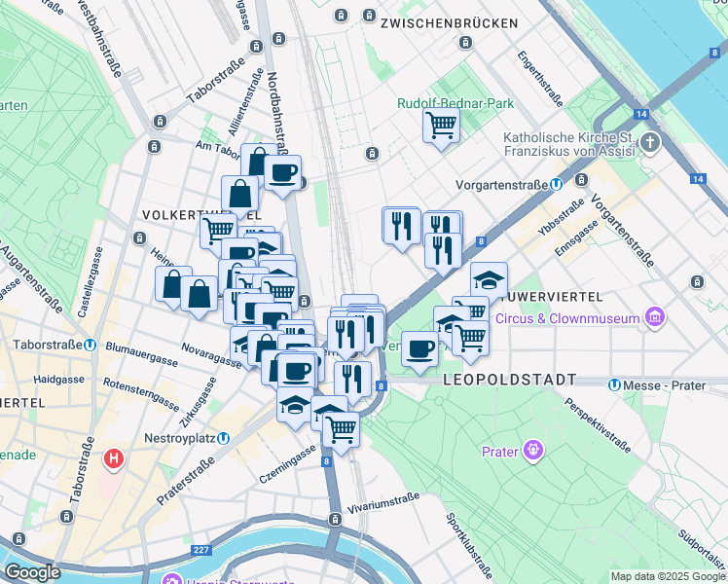This screenshot has height=584, width=728.
Task: Open the Google logo link
Action: click(x=32, y=573)
